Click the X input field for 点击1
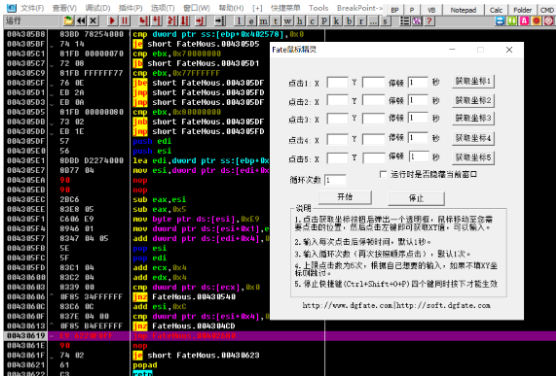This screenshot has width=556, height=383. [x=337, y=83]
